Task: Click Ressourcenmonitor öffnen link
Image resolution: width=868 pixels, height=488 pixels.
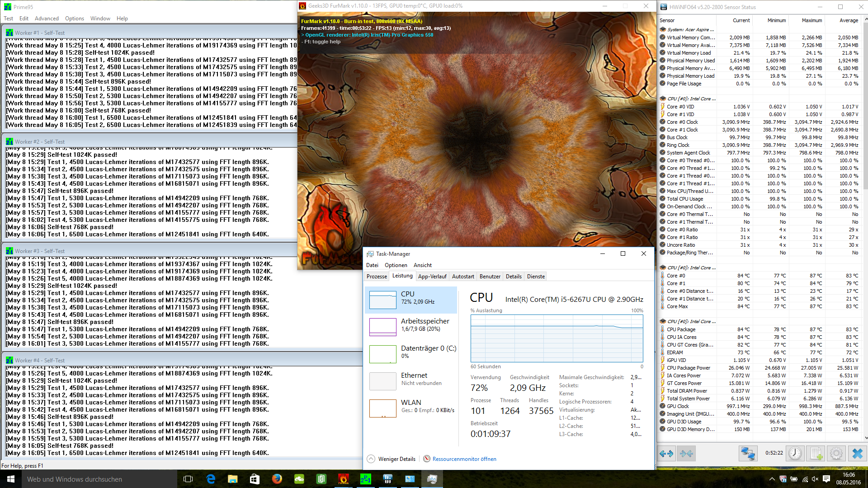Action: point(464,459)
